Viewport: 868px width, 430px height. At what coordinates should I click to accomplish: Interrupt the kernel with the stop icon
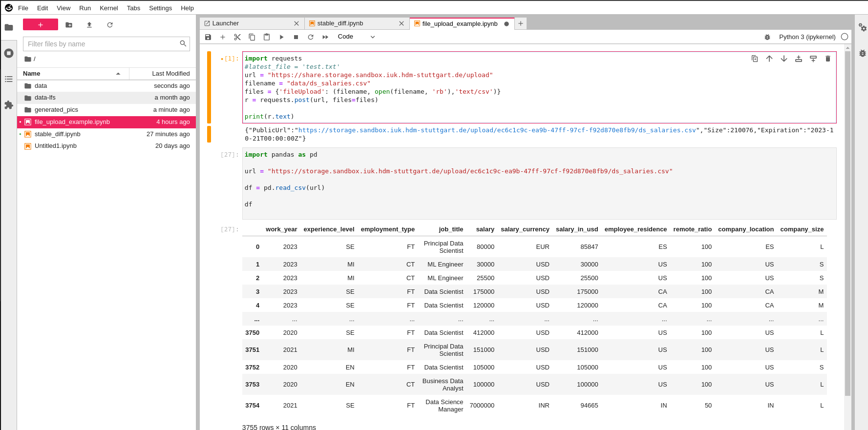pyautogui.click(x=296, y=37)
